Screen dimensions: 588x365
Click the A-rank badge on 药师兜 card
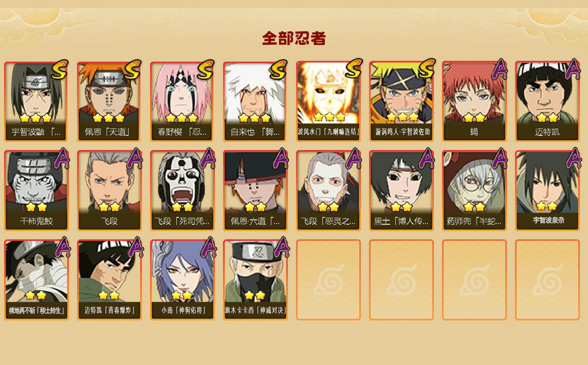[x=499, y=159]
